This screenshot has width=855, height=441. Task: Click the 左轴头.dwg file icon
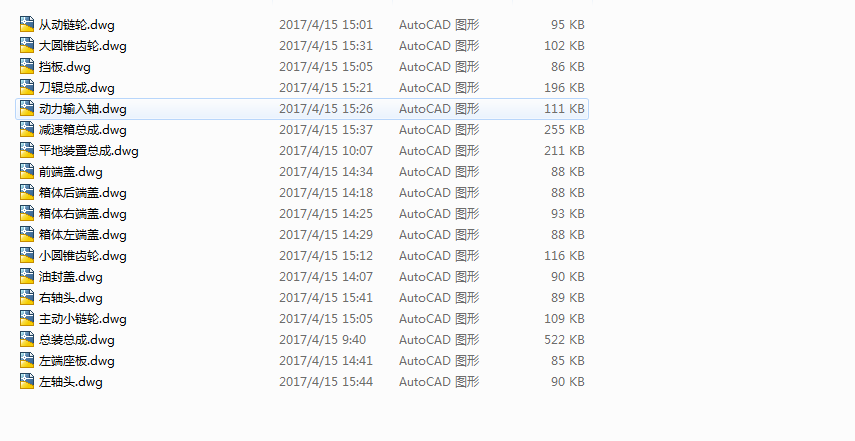[27, 381]
